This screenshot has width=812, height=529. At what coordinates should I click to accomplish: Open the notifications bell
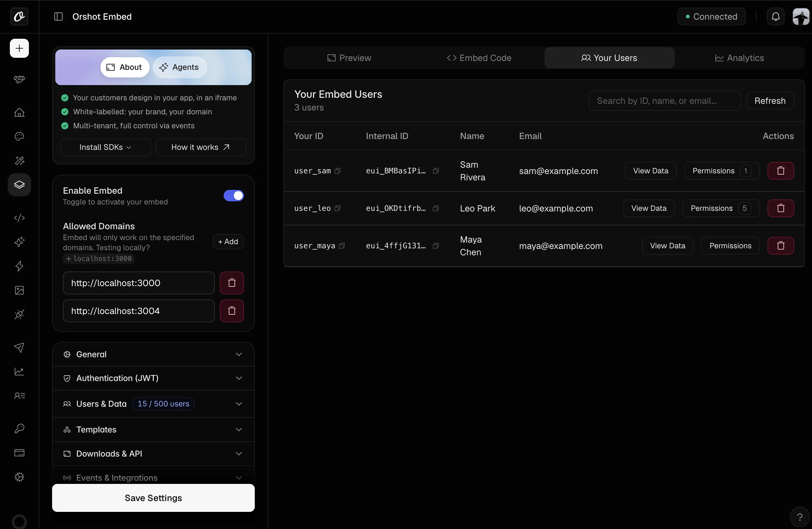[775, 17]
